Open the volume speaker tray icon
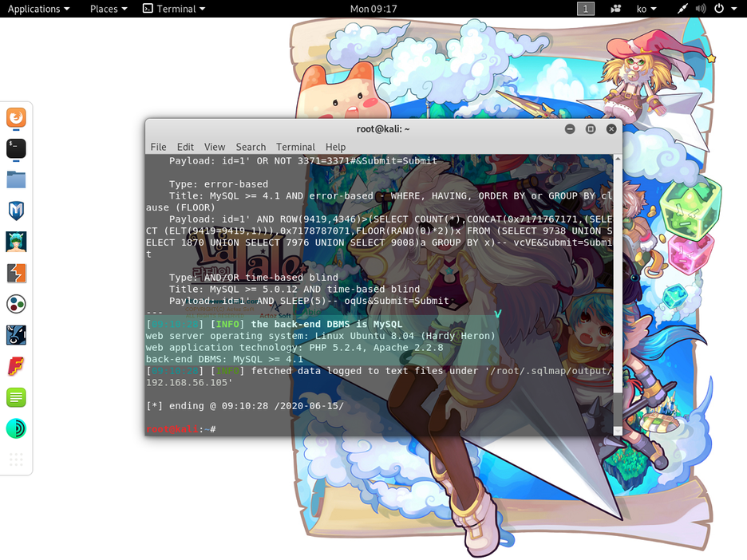 (x=701, y=9)
